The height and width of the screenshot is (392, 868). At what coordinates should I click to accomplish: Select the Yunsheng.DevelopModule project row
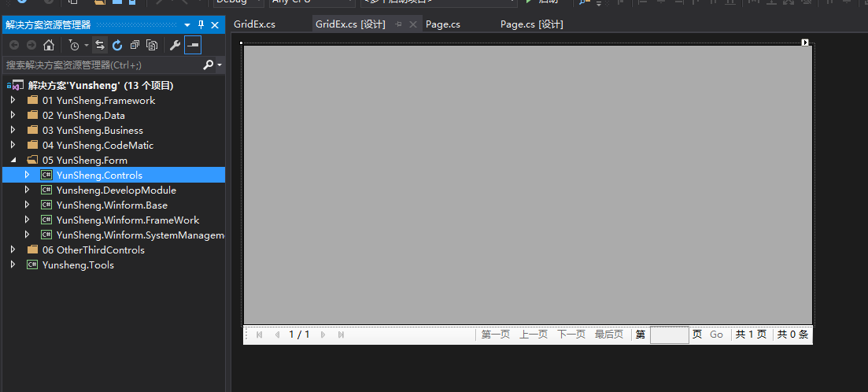113,190
